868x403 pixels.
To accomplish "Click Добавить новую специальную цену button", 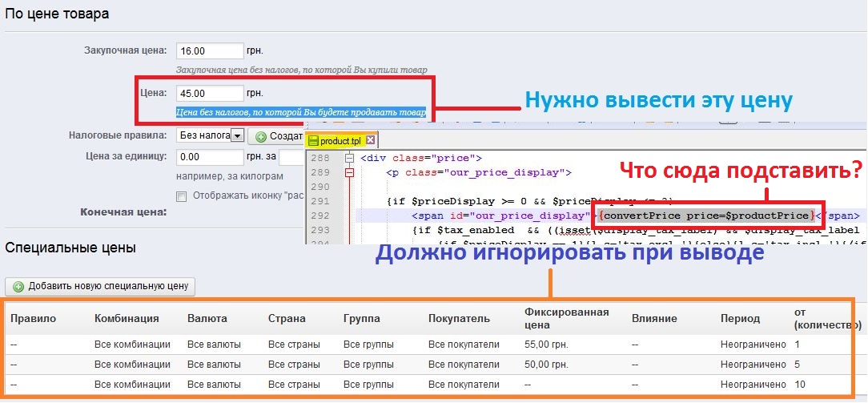I will click(100, 286).
